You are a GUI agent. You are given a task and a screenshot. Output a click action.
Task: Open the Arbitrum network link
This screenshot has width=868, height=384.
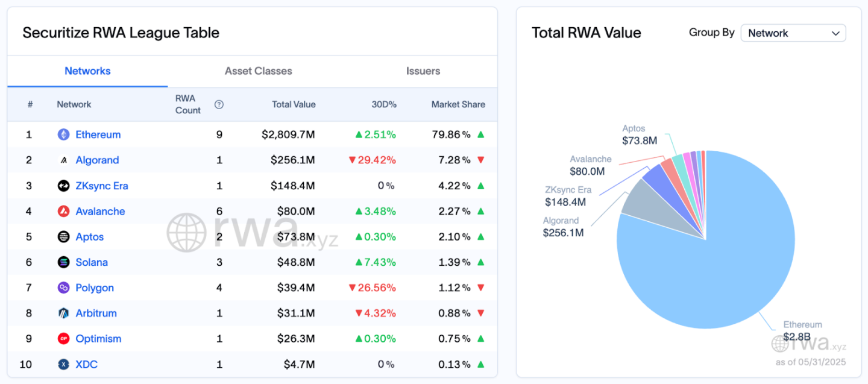96,313
